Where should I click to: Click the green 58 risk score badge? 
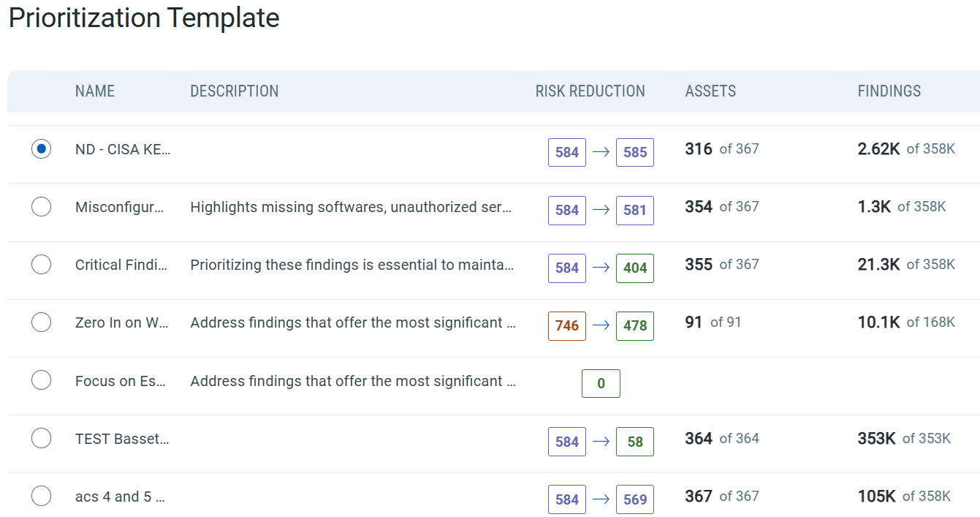coord(635,442)
